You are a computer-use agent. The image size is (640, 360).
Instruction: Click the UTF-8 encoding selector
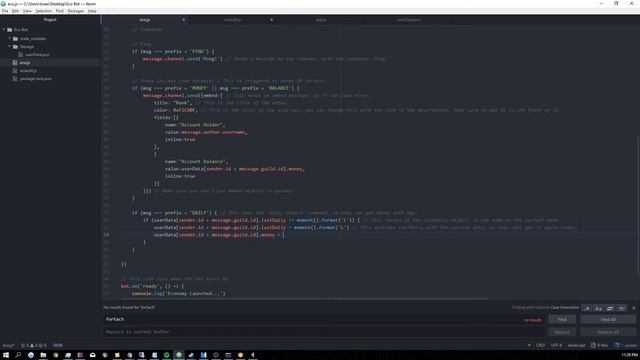click(x=556, y=345)
